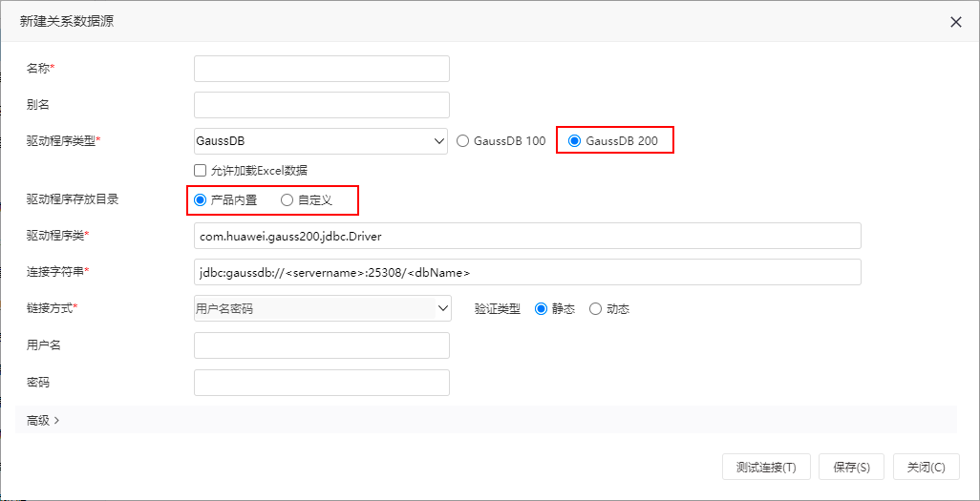Expand the 高级 advanced section

pyautogui.click(x=43, y=421)
